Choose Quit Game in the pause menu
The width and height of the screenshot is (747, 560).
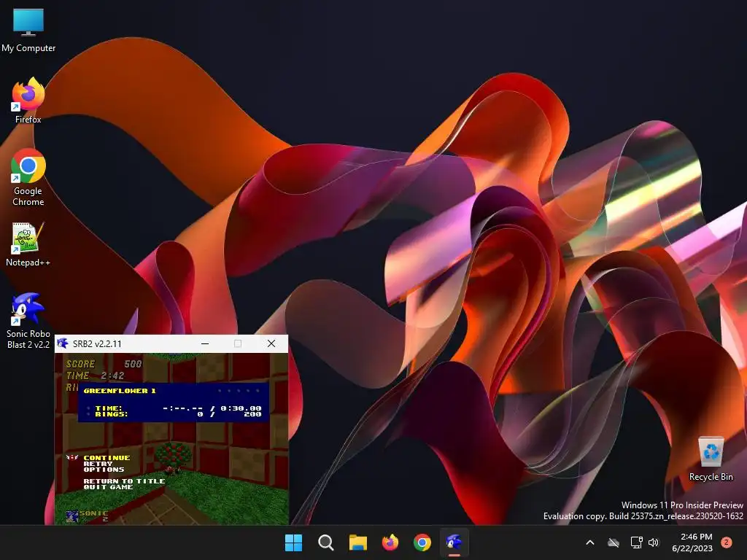point(108,486)
